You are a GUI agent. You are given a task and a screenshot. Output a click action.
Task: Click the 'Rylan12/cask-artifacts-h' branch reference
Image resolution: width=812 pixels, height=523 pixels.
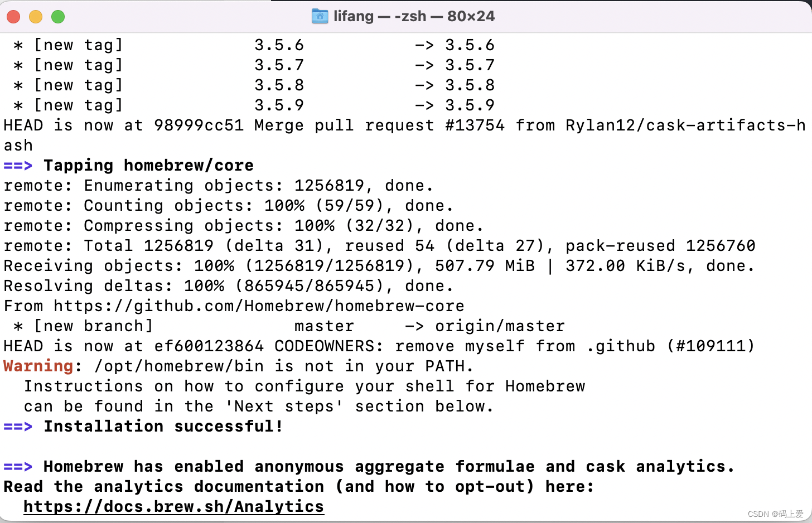click(686, 125)
